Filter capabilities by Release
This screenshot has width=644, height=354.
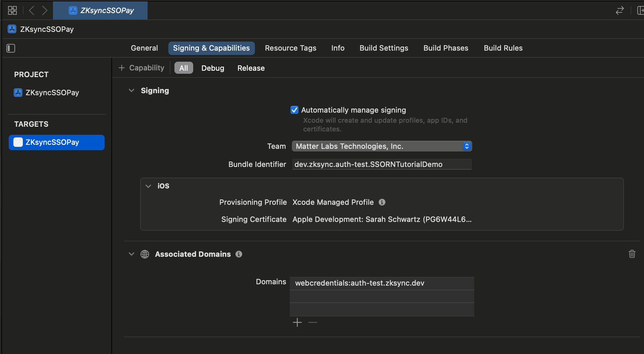click(251, 68)
